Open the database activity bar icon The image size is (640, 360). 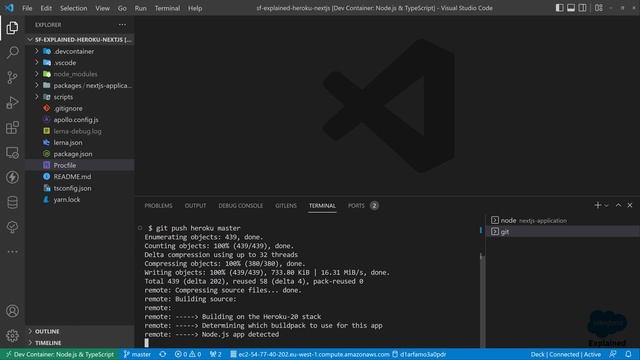coord(12,202)
